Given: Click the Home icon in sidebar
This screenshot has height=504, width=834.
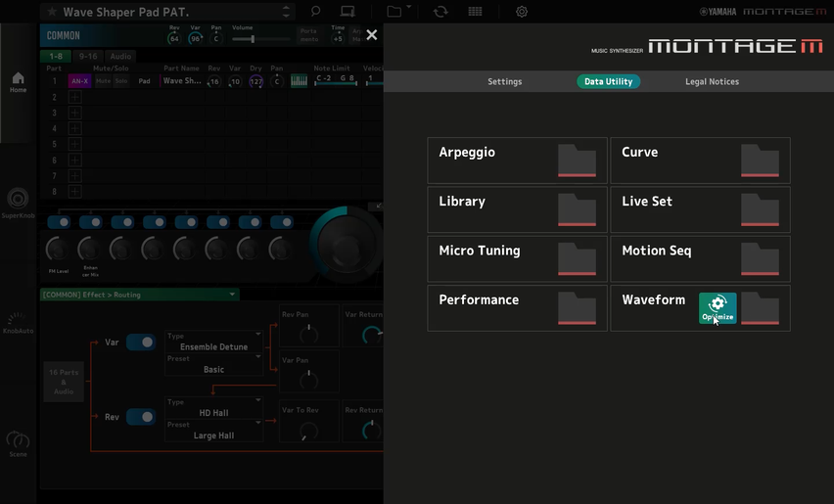Looking at the screenshot, I should [18, 82].
